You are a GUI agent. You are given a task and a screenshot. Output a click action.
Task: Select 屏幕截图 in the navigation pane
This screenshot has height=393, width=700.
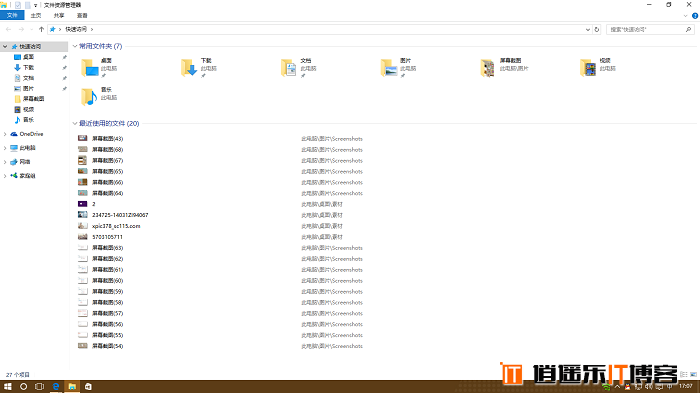(33, 99)
